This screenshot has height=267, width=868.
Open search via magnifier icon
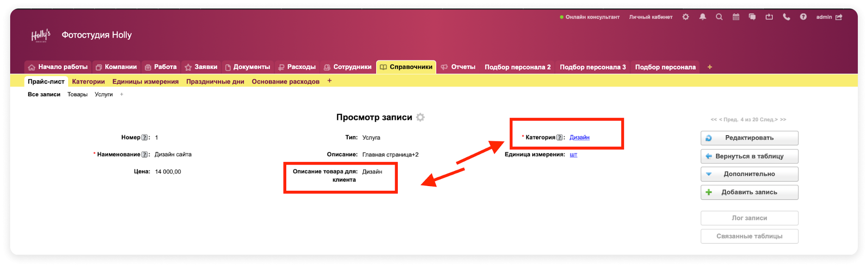click(719, 17)
